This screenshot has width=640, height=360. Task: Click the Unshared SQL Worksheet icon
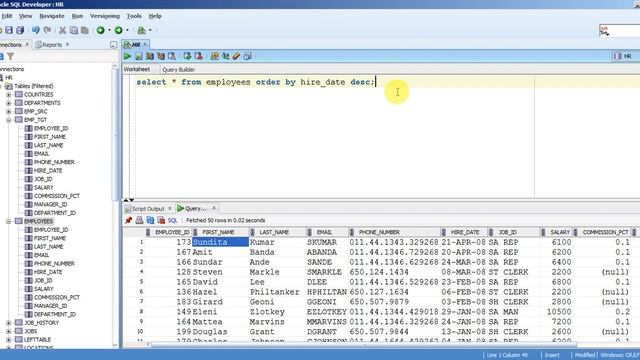pyautogui.click(x=214, y=56)
